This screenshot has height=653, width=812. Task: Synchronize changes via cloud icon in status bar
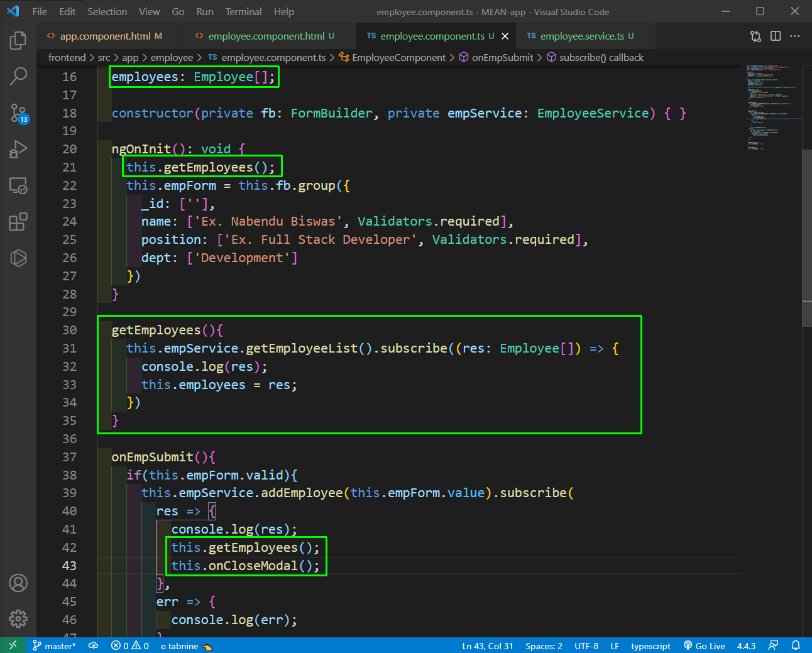(x=94, y=645)
